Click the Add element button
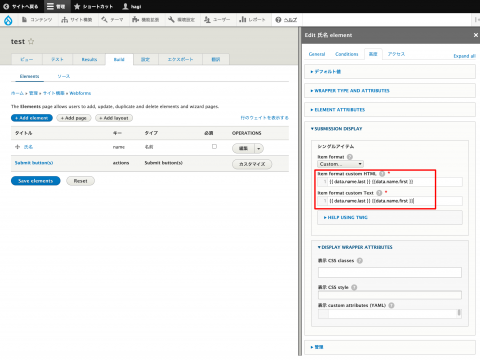480x360 pixels. point(32,118)
